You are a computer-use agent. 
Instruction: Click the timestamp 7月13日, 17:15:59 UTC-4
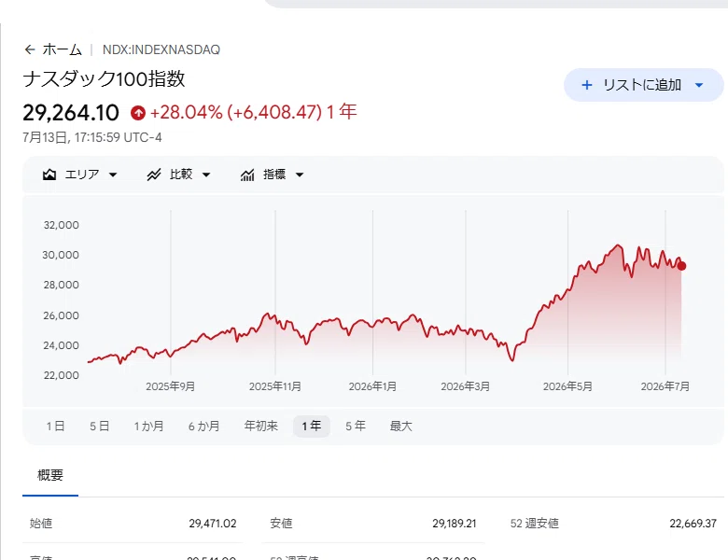92,137
